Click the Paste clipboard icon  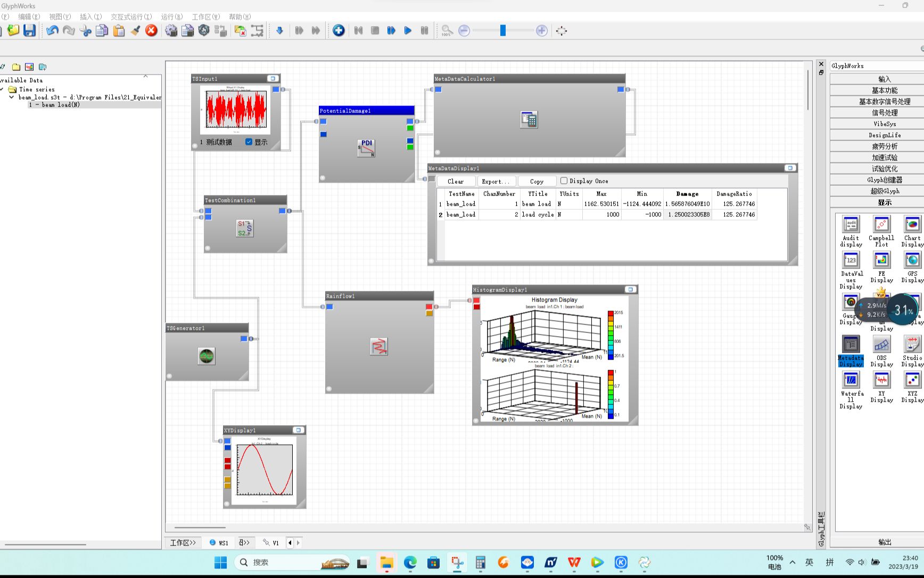click(119, 30)
